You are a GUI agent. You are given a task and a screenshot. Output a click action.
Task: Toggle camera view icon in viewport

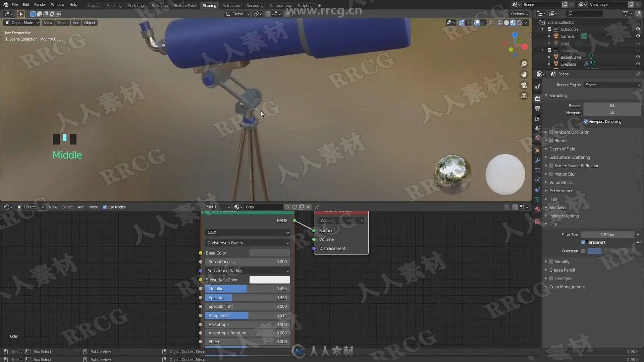click(524, 85)
